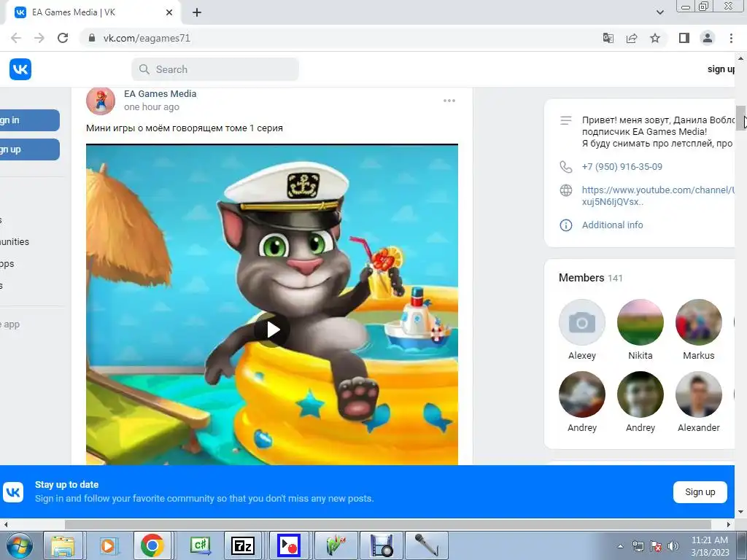Open a new browser tab
This screenshot has width=747, height=560.
coord(197,13)
